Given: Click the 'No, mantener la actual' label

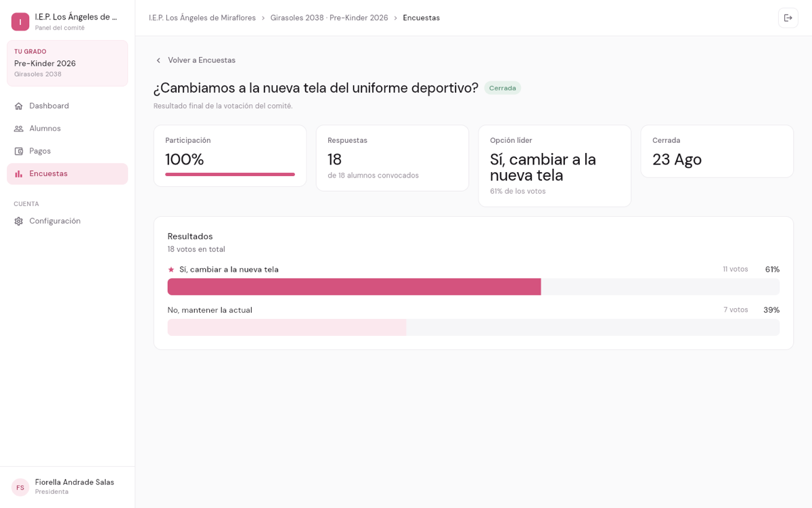Looking at the screenshot, I should pyautogui.click(x=210, y=310).
